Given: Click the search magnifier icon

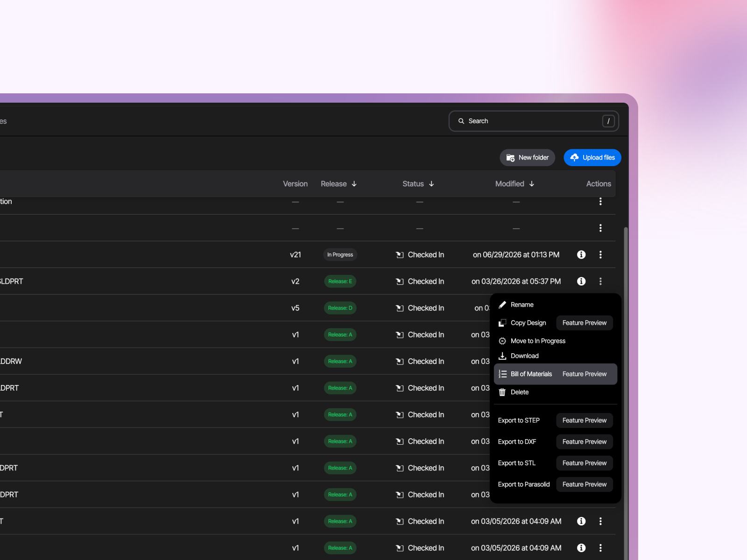Looking at the screenshot, I should 461,121.
